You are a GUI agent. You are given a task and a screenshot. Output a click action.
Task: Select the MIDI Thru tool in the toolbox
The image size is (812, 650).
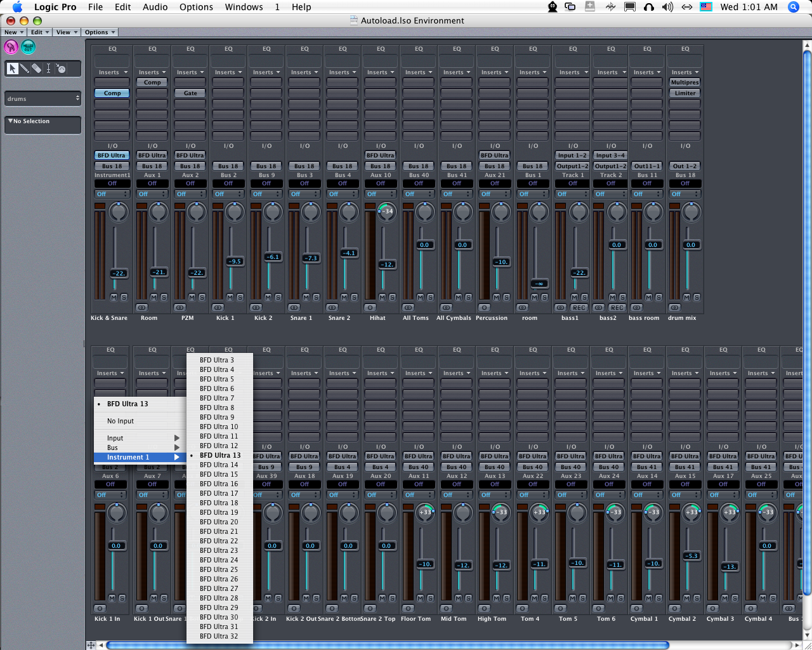point(61,69)
